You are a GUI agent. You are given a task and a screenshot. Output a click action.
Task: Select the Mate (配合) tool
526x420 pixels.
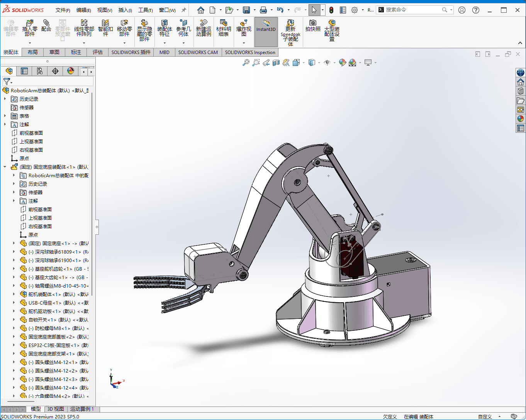[46, 26]
